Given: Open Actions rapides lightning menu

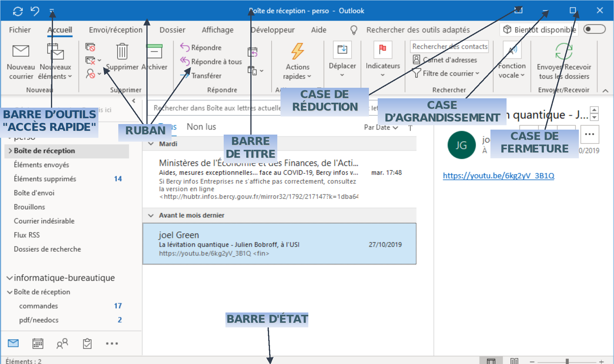Looking at the screenshot, I should tap(297, 62).
